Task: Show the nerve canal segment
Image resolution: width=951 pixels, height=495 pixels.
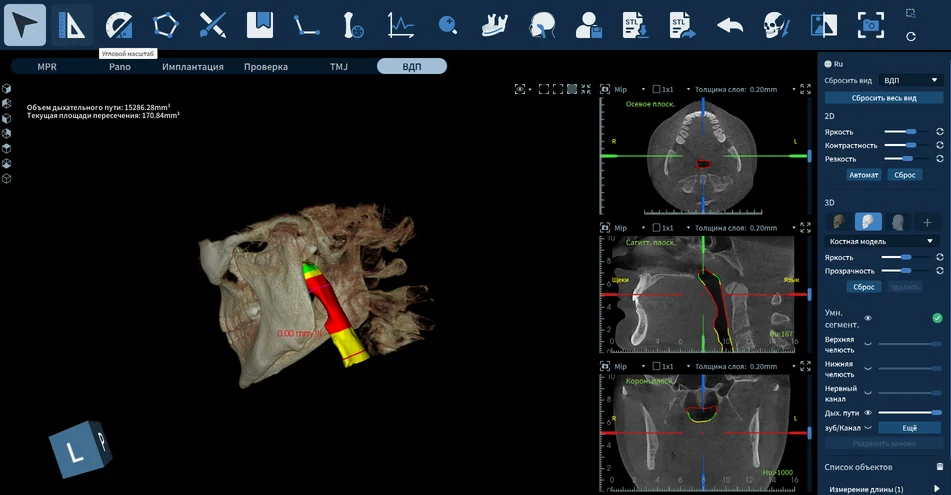Action: [x=868, y=392]
